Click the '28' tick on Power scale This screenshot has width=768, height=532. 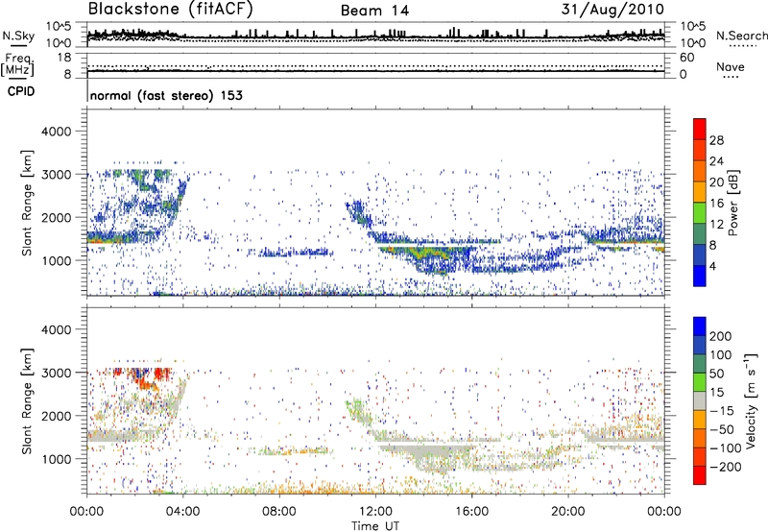[x=716, y=140]
